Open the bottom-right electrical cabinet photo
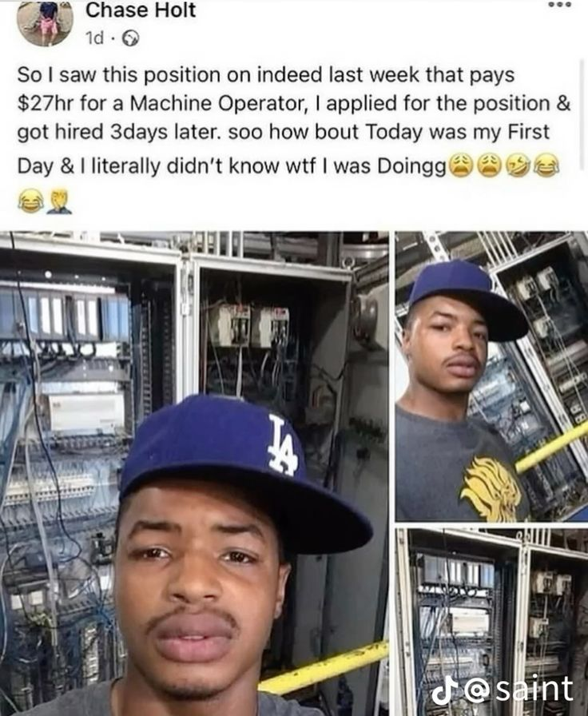The image size is (588, 716). coord(491,622)
